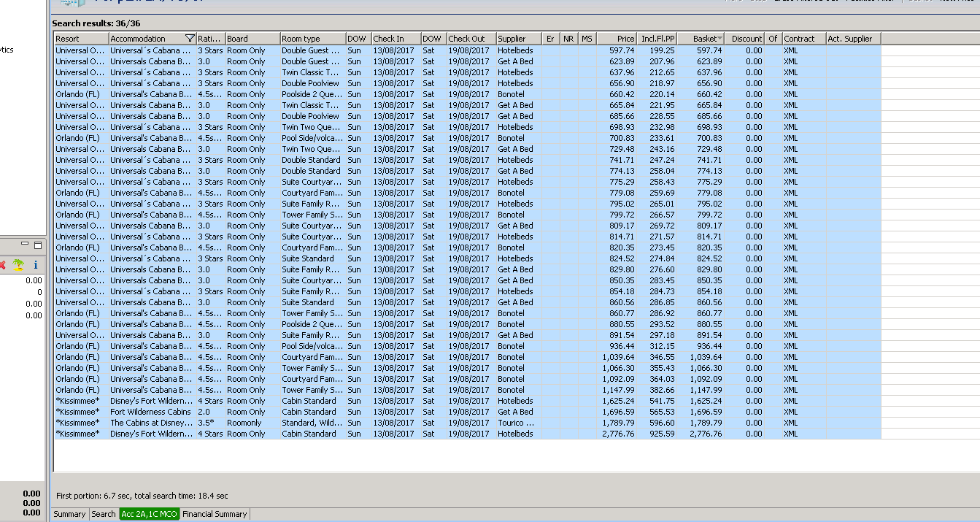Click the Price cell 741.71
980x522 pixels.
[617, 160]
